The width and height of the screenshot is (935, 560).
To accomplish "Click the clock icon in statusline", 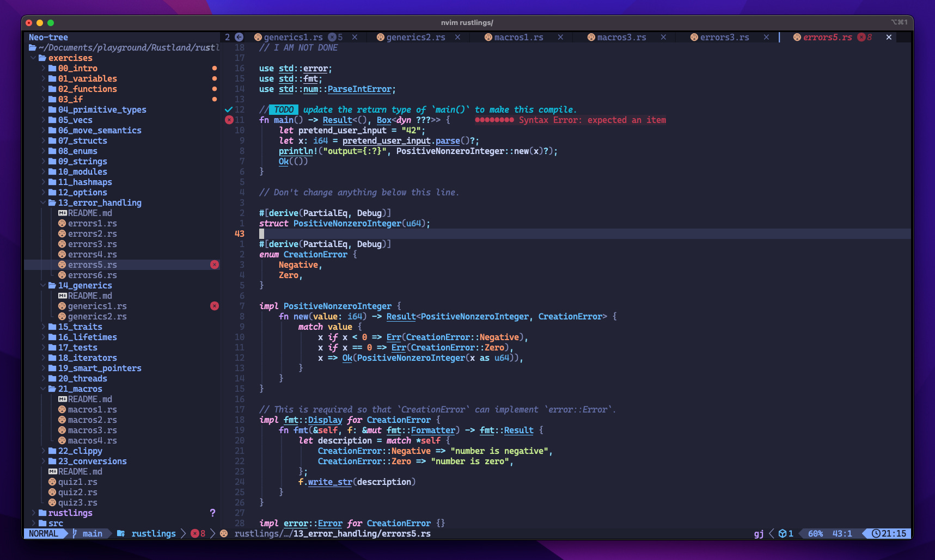I will point(876,533).
